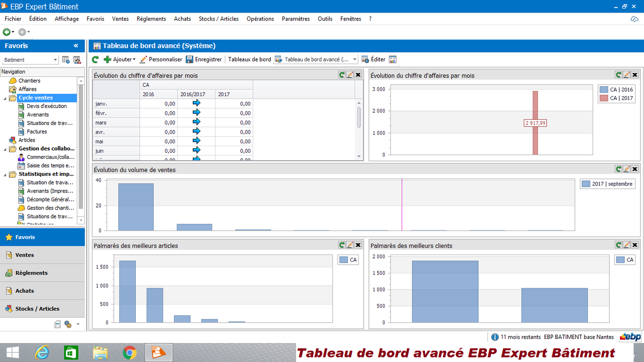
Task: Open the Paramètres menu
Action: [295, 19]
